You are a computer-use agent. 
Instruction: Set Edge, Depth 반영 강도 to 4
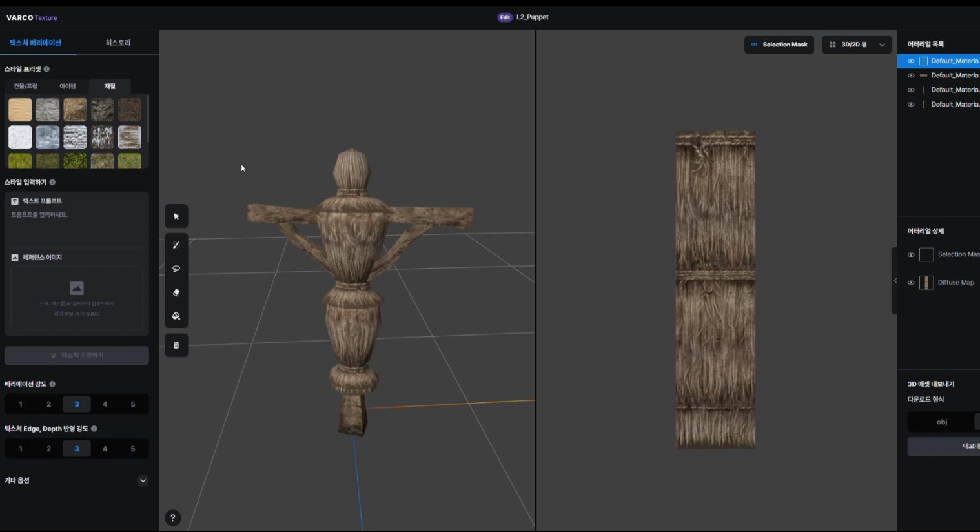coord(105,449)
